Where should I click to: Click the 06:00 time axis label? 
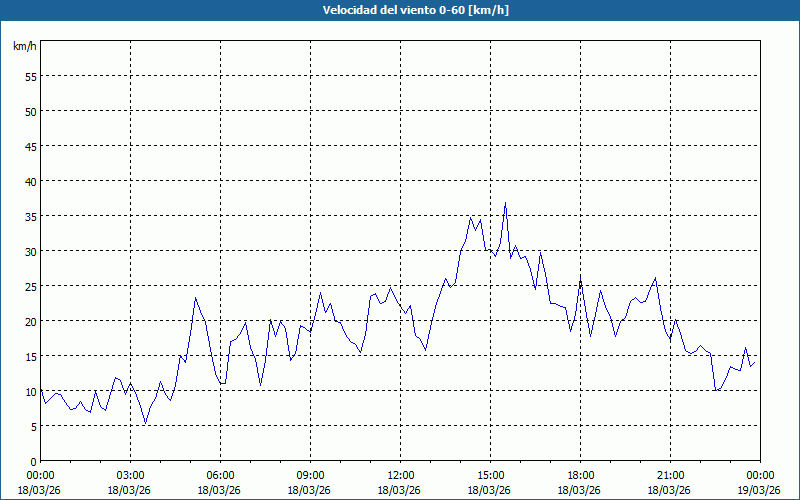click(220, 475)
